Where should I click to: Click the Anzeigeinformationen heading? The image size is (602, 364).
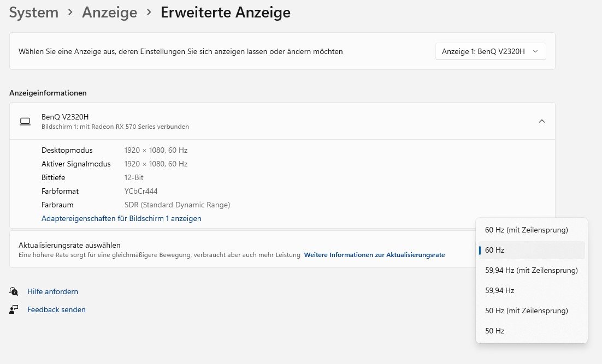(x=48, y=93)
